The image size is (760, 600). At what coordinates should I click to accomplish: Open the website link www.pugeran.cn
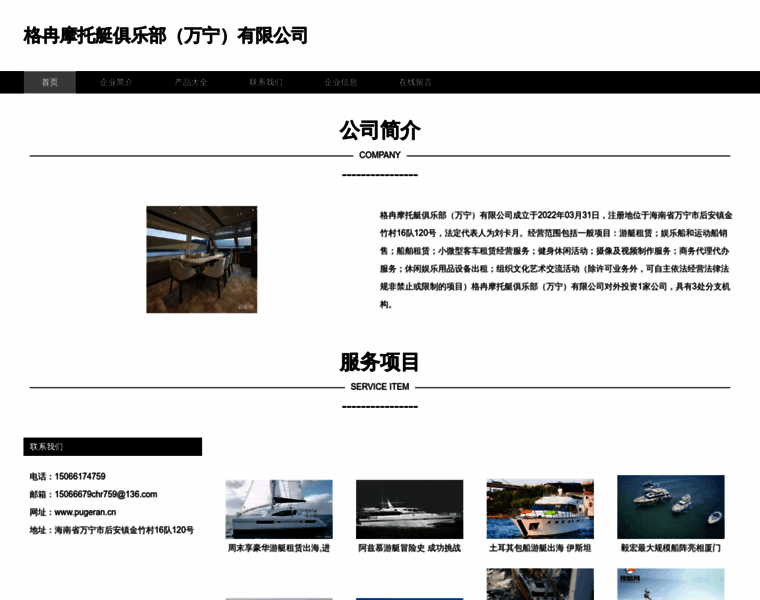[x=85, y=512]
